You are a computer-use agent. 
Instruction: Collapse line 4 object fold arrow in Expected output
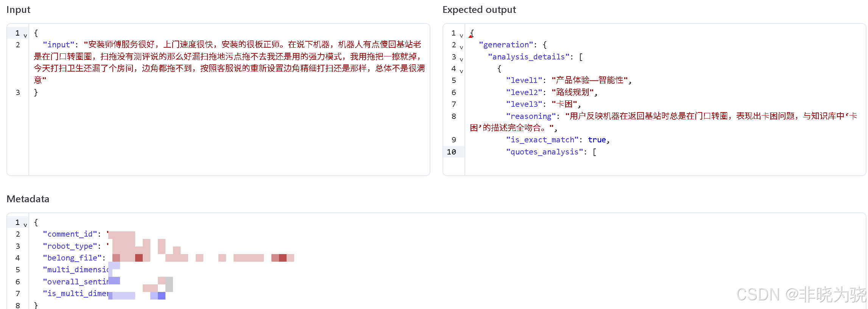click(x=461, y=71)
